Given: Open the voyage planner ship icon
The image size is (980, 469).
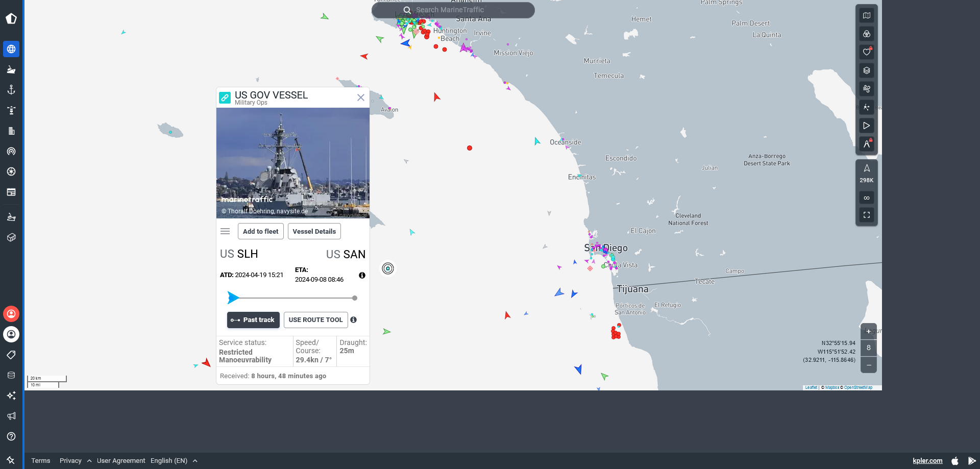Looking at the screenshot, I should coord(11,217).
